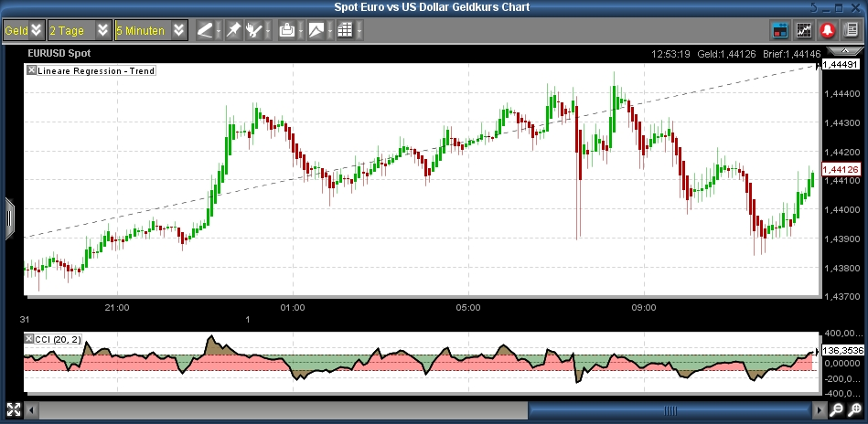
Task: Click the print chart icon
Action: [x=286, y=30]
